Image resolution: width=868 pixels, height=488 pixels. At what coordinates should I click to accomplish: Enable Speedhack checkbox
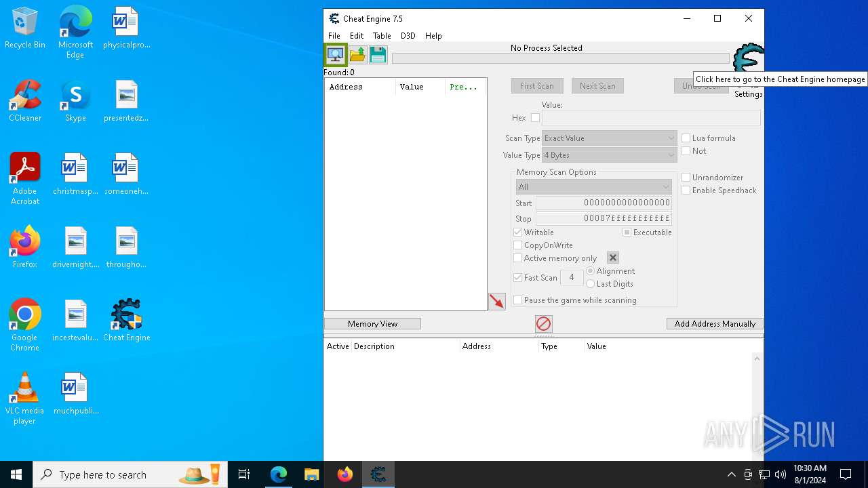pyautogui.click(x=686, y=190)
